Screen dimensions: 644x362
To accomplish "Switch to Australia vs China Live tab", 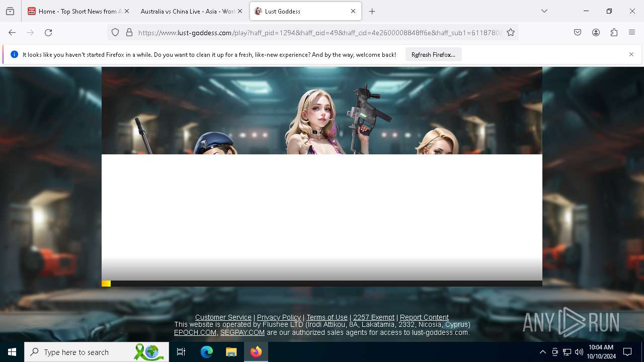I will pos(192,11).
